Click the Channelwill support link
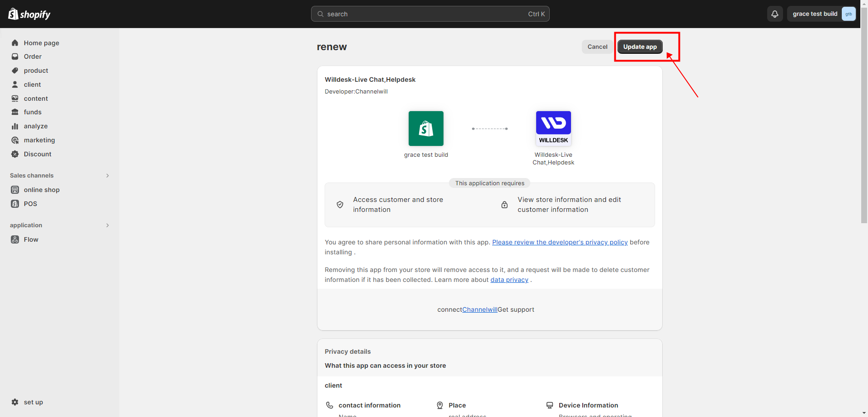The height and width of the screenshot is (417, 868). point(480,309)
